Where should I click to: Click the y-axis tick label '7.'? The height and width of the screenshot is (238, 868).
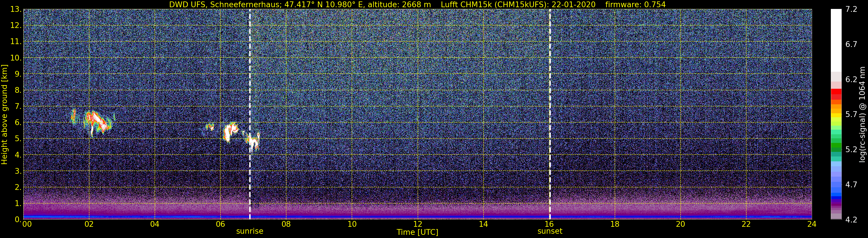pyautogui.click(x=18, y=107)
